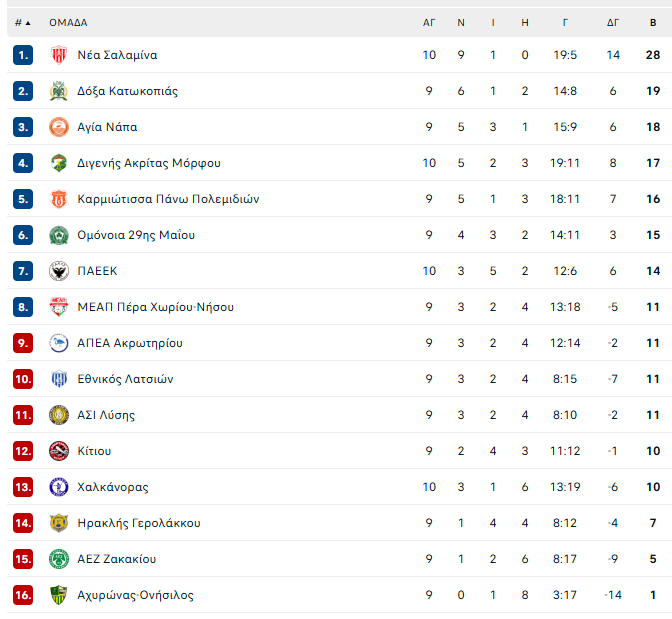Open the Καρμιώτισσα Πάνω Πολεμιδιών team link
The image size is (672, 619).
tap(168, 199)
